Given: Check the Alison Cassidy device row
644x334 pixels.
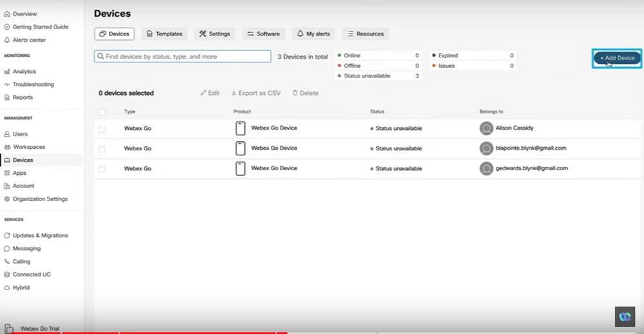Looking at the screenshot, I should (102, 129).
